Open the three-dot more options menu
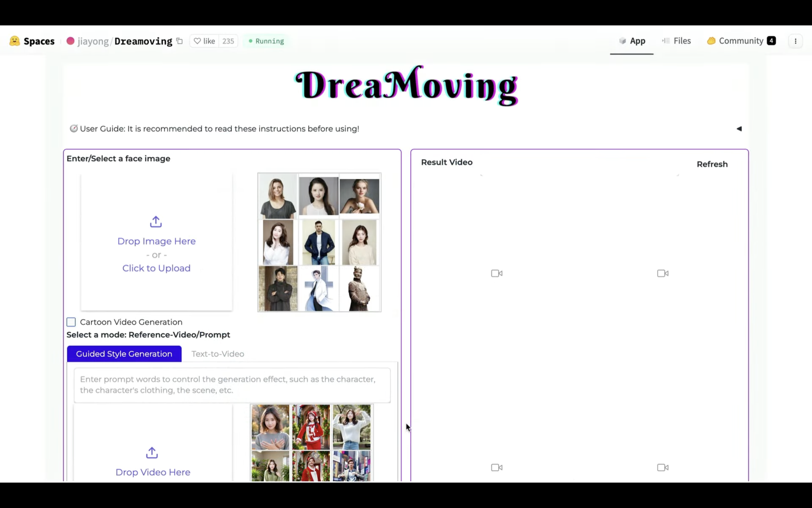 [796, 41]
